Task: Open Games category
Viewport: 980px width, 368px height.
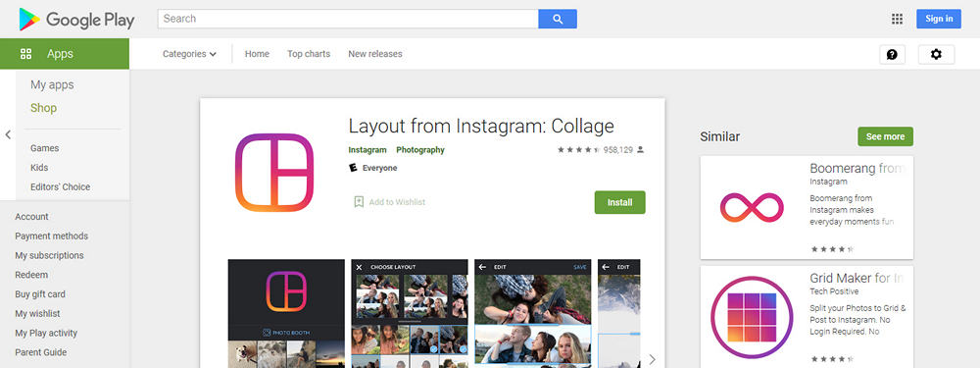Action: 44,148
